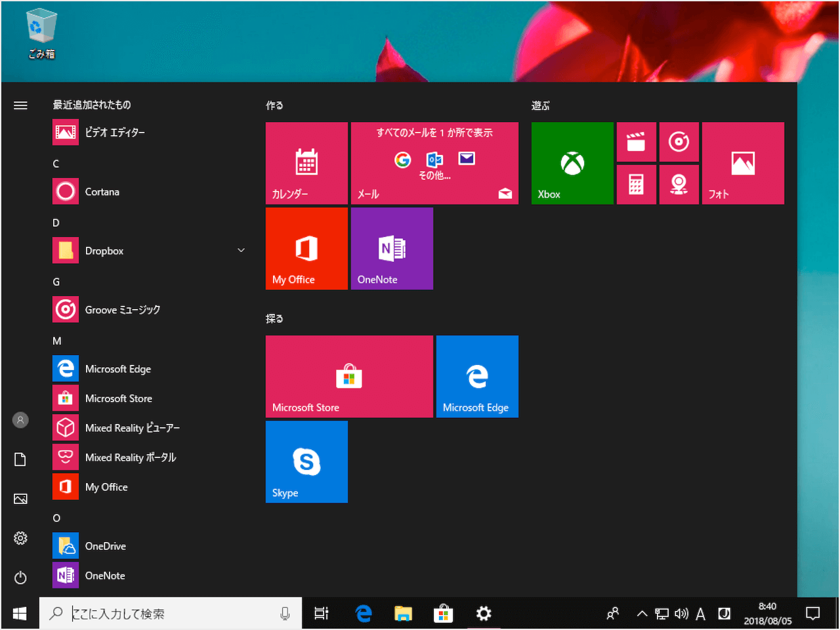
Task: Open the clock showing 8:40
Action: (x=767, y=614)
